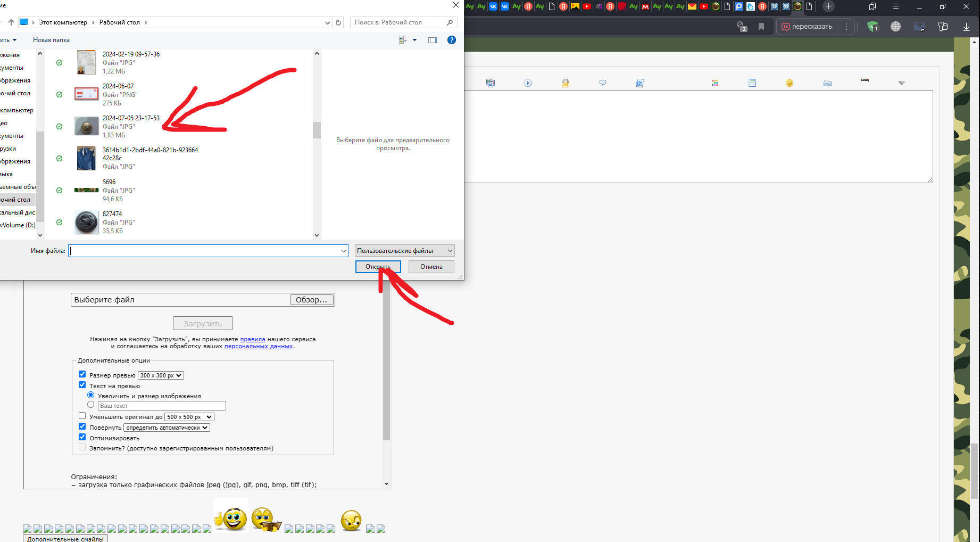Expand the triangle dropdown at editor toolbar end
The image size is (980, 542).
pos(901,83)
